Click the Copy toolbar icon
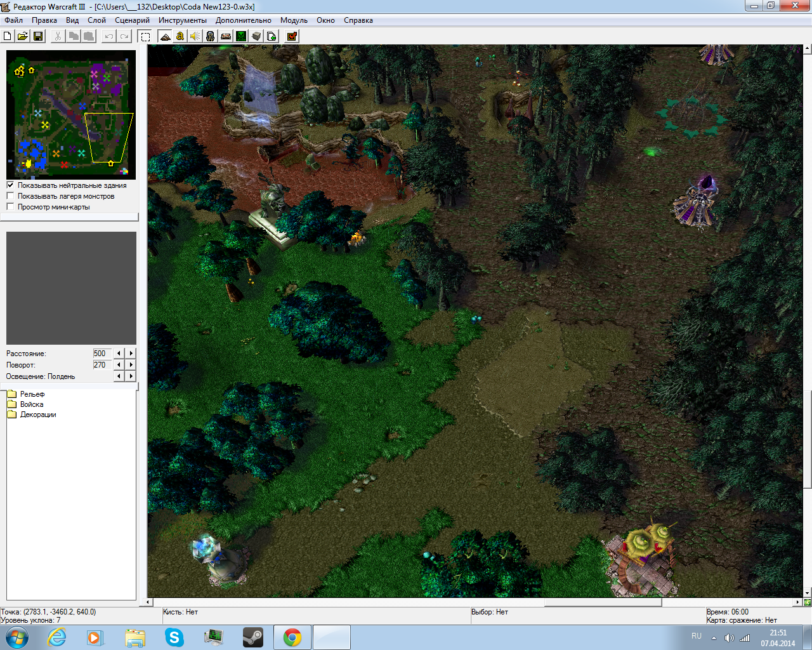812x650 pixels. [x=74, y=36]
